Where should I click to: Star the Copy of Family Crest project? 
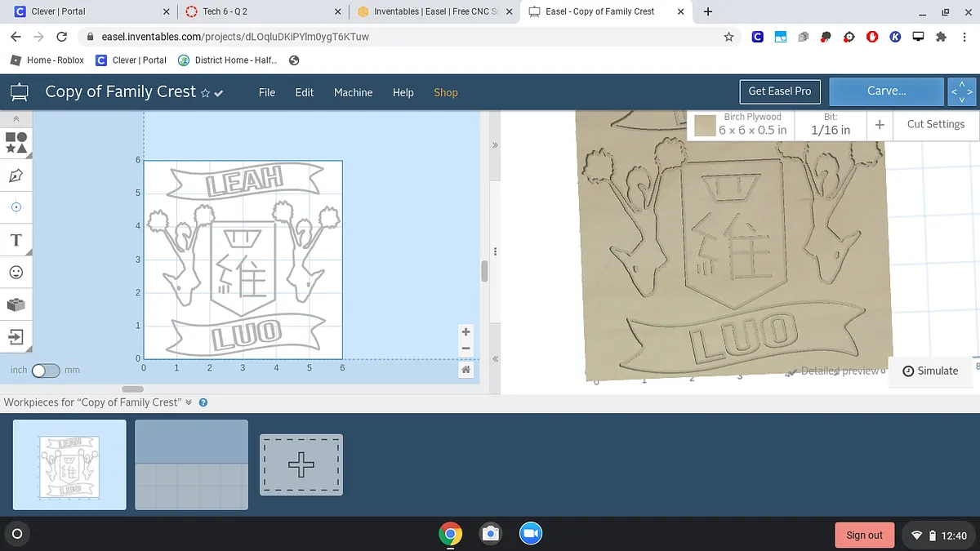[205, 93]
